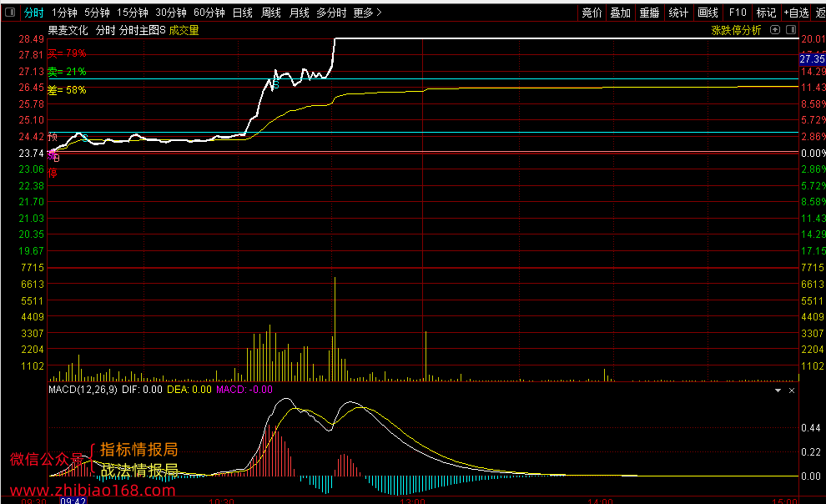Click the magenta MACD: -0.00 value
The width and height of the screenshot is (826, 504).
click(x=244, y=390)
